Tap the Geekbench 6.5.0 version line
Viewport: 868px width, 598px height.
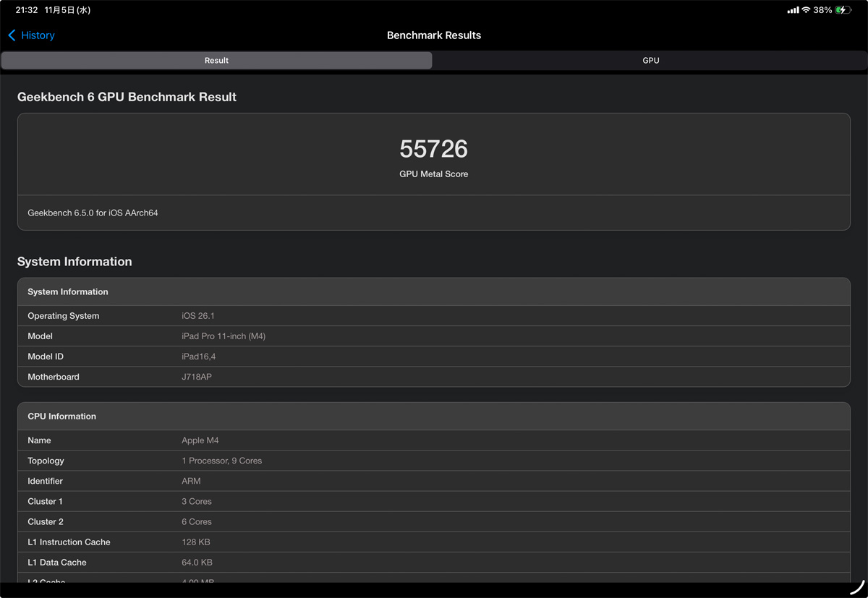pyautogui.click(x=93, y=213)
